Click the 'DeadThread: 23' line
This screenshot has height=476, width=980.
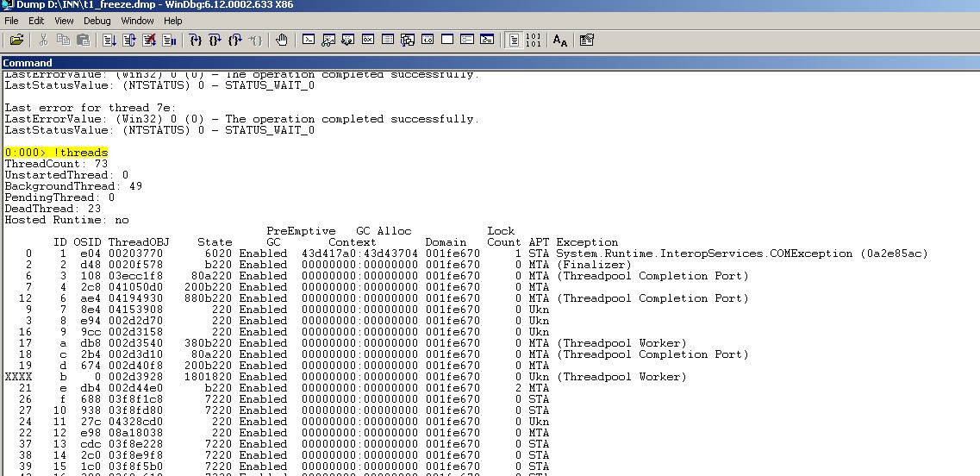[x=53, y=209]
